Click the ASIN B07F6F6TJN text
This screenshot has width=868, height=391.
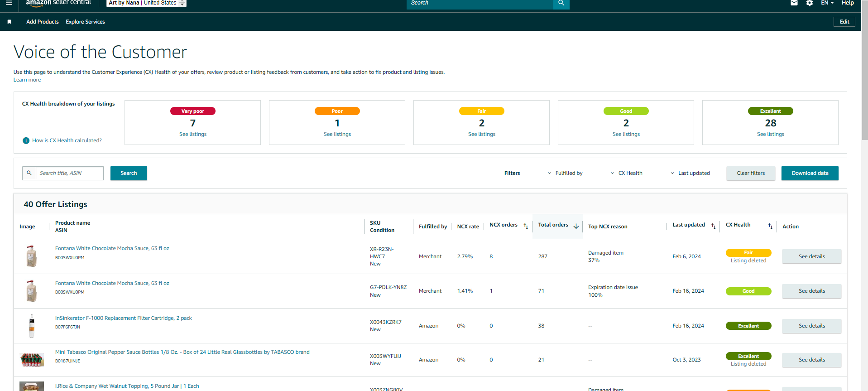[x=67, y=327]
